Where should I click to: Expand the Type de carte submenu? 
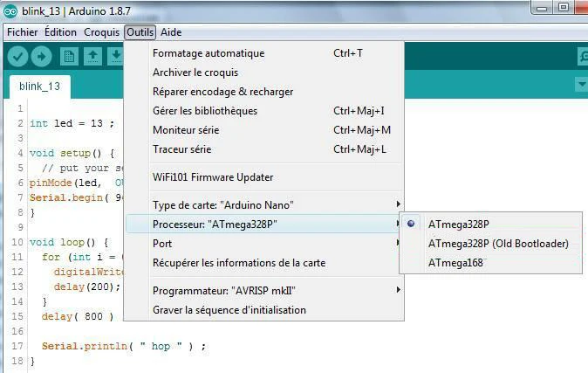[x=264, y=205]
